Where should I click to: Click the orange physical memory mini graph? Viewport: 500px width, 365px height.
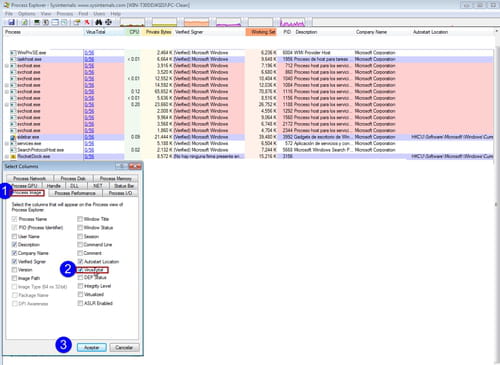(x=196, y=22)
